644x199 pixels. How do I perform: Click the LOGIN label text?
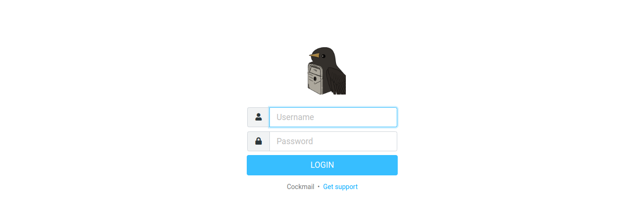[322, 165]
